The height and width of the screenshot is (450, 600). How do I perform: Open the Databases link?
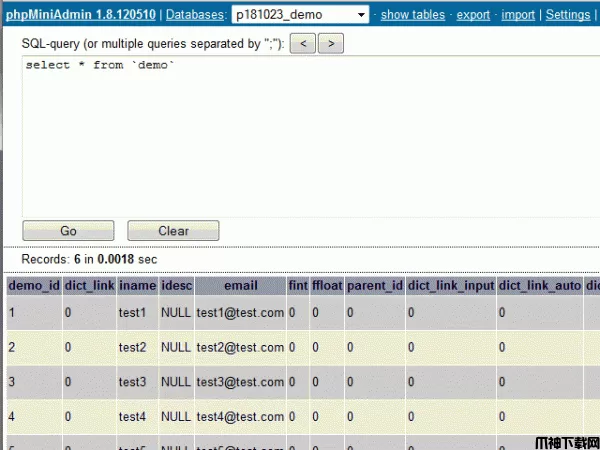click(195, 15)
